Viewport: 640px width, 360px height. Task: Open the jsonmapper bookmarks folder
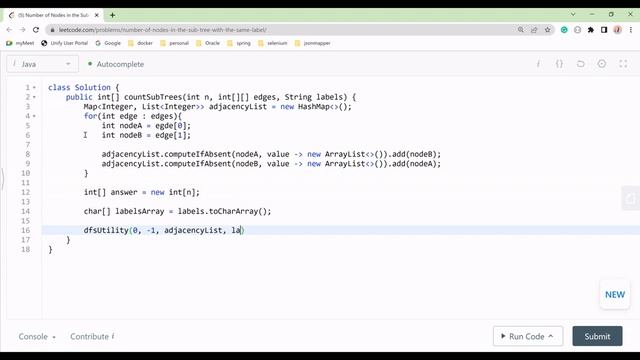313,43
